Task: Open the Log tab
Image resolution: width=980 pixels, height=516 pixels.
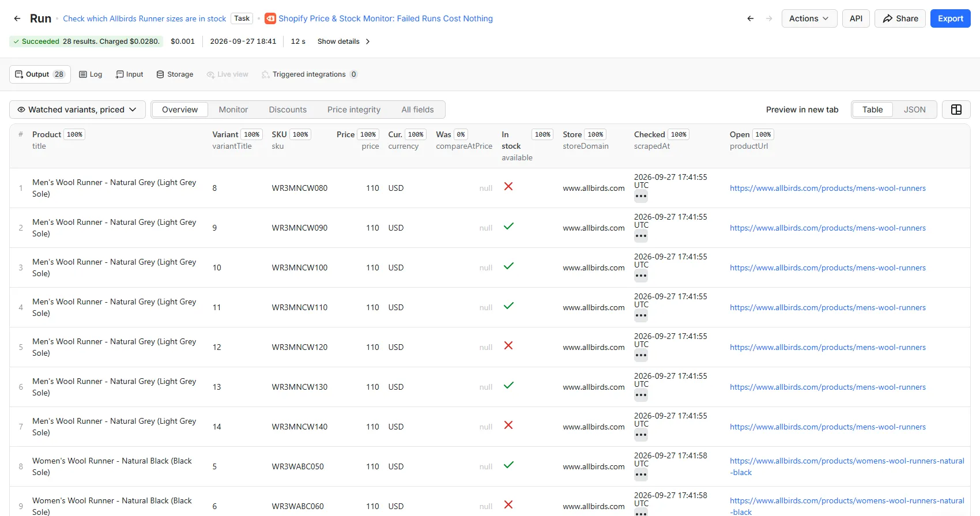Action: pyautogui.click(x=91, y=74)
